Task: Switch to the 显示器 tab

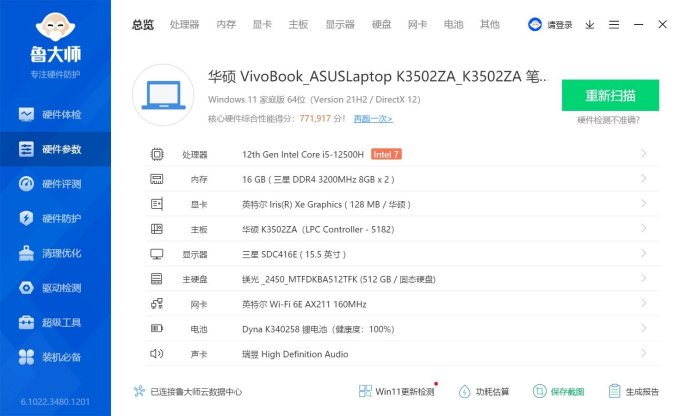Action: point(340,25)
